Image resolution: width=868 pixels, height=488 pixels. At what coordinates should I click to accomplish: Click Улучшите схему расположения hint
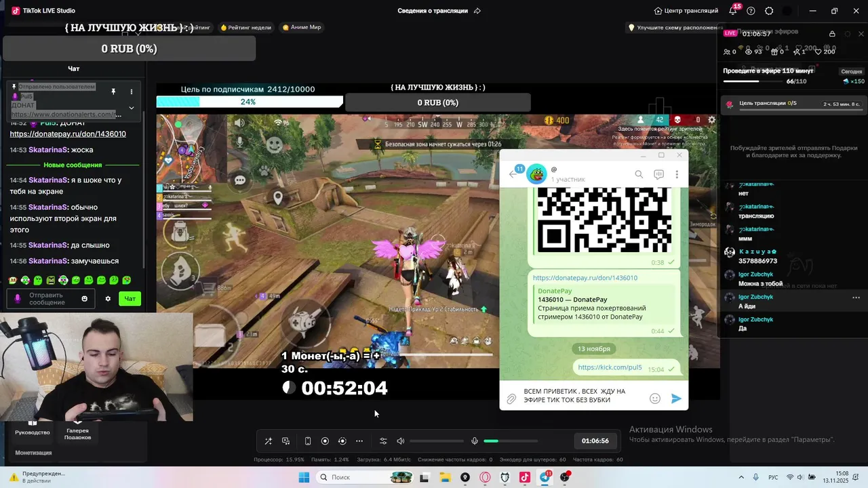(x=675, y=27)
